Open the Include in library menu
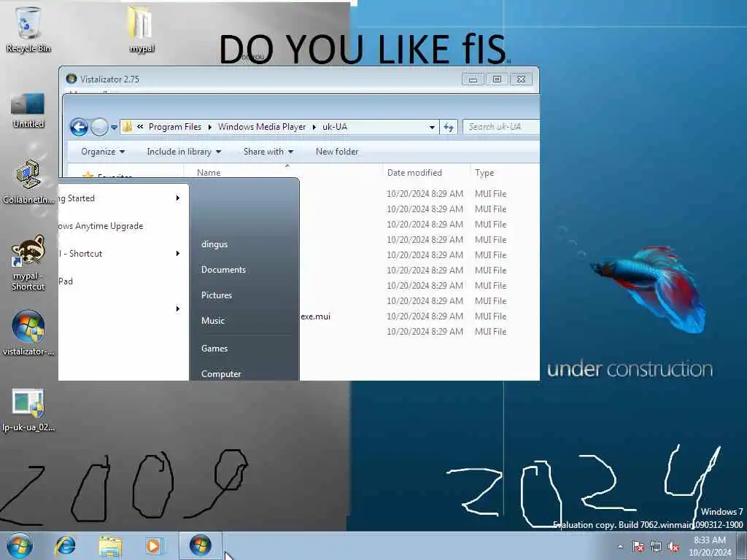Image resolution: width=747 pixels, height=560 pixels. point(184,152)
